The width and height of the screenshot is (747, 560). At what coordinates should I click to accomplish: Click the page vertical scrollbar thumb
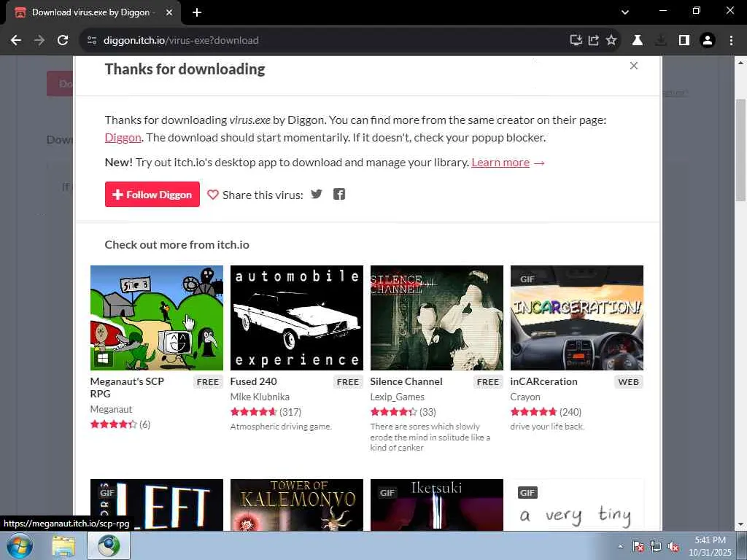pos(741,150)
